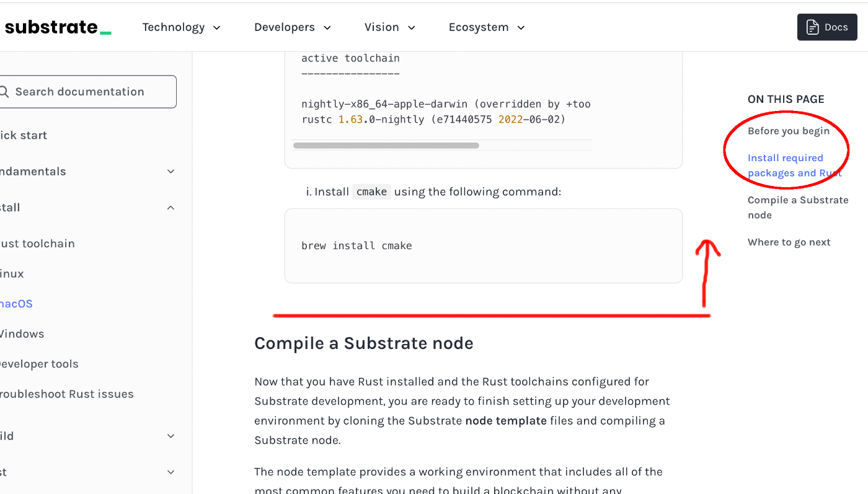Open the Linux install page
Screen dimensions: 868x494
point(12,273)
